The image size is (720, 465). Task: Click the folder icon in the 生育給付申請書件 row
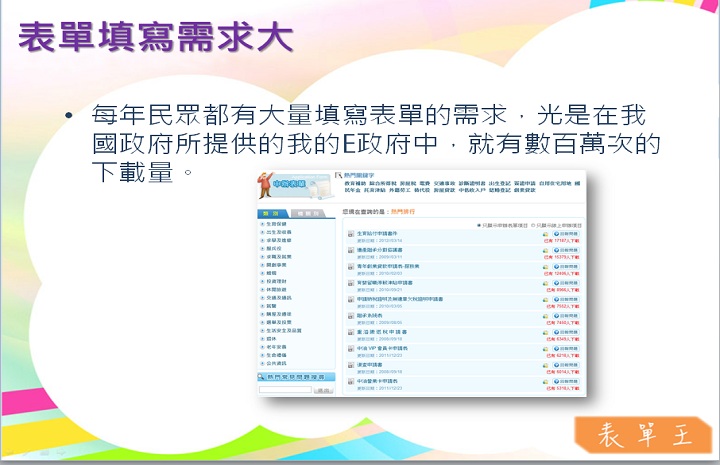[x=545, y=234]
